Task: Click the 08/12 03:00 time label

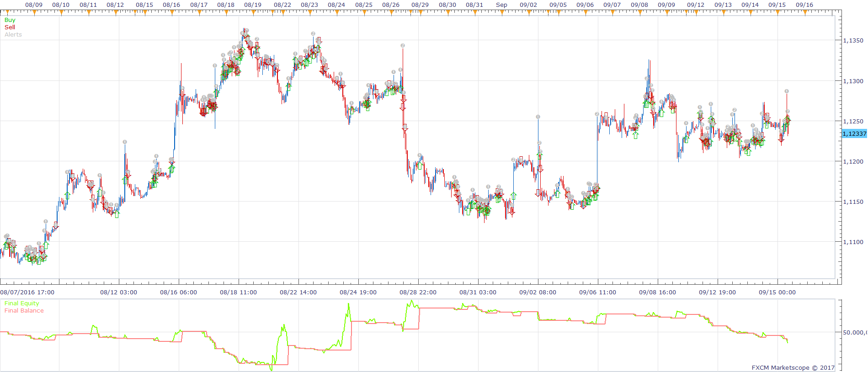Action: click(x=118, y=292)
